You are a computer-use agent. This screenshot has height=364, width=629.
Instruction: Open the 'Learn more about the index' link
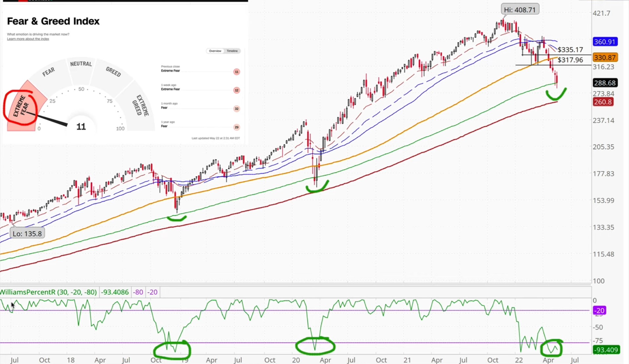pyautogui.click(x=28, y=39)
